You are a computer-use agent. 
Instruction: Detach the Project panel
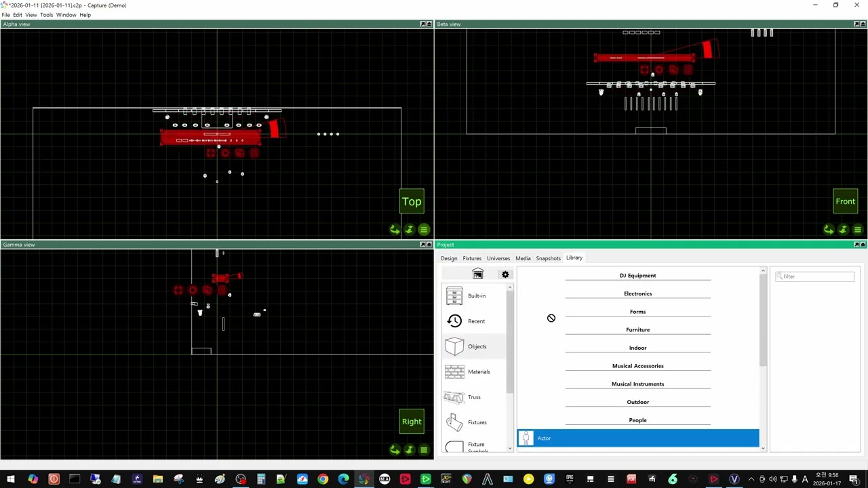[x=856, y=244]
